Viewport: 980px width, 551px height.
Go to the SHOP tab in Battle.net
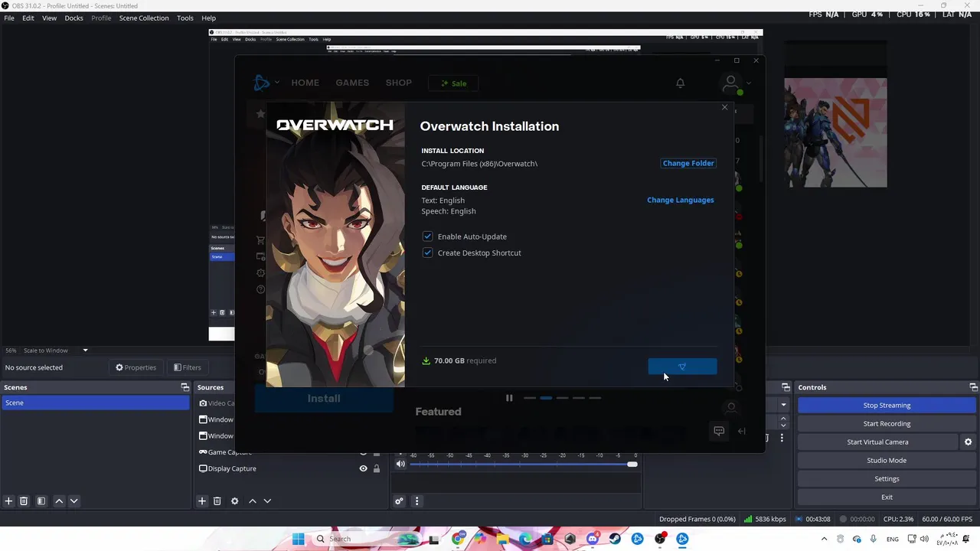click(x=398, y=83)
